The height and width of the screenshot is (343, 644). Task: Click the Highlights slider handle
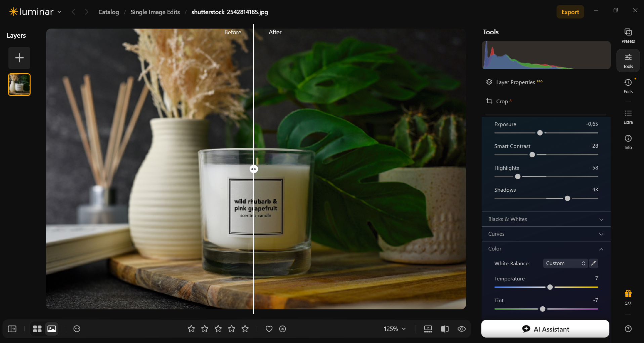pyautogui.click(x=518, y=177)
